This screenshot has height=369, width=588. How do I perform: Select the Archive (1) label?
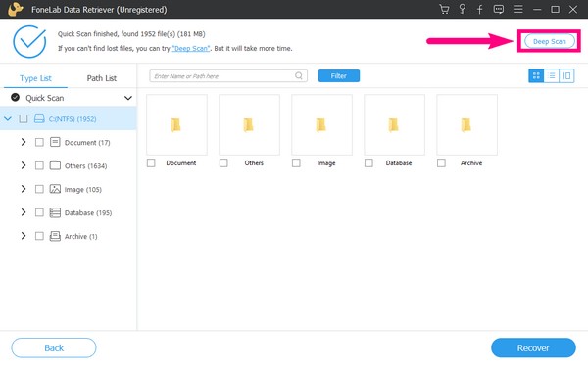(80, 236)
